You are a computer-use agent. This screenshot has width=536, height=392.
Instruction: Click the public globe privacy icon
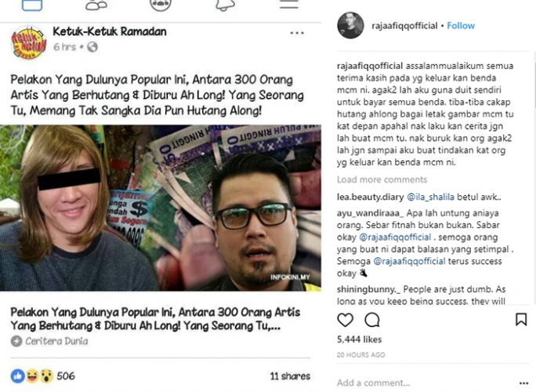pyautogui.click(x=92, y=47)
